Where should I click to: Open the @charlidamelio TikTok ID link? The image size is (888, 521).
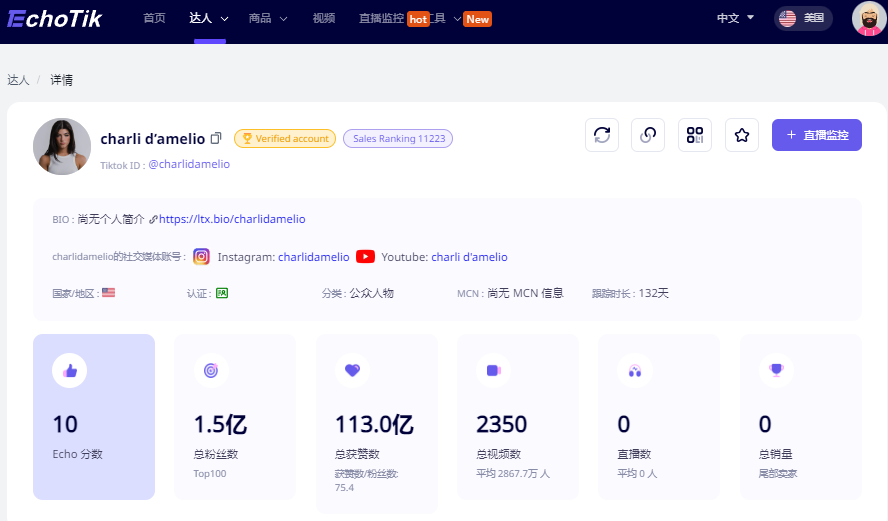[x=189, y=164]
